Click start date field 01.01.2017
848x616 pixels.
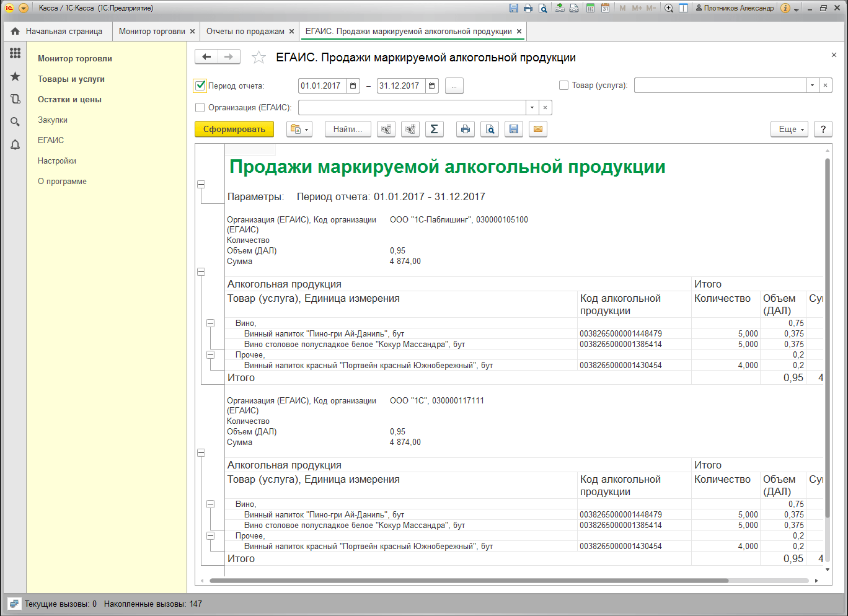pos(322,86)
